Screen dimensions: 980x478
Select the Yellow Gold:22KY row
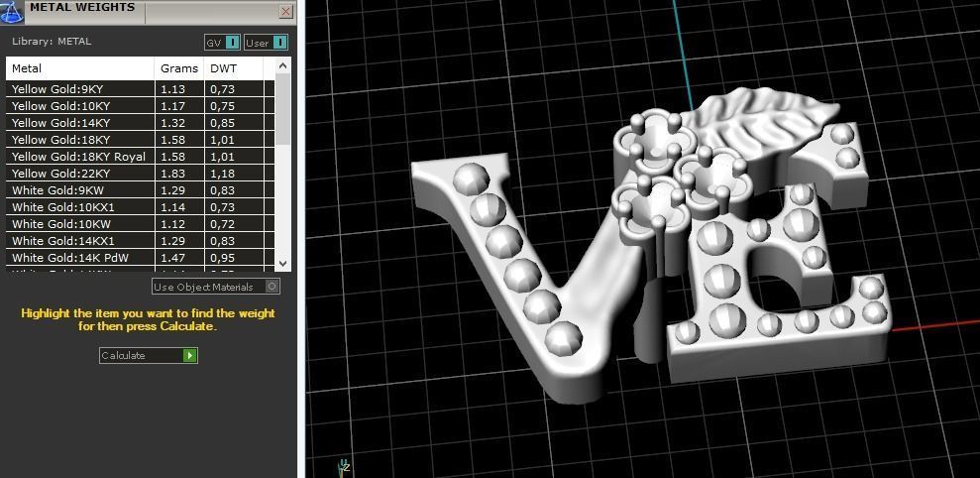pos(141,174)
